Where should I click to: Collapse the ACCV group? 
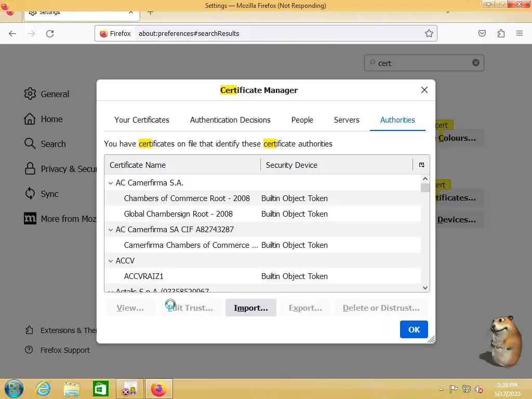tap(111, 261)
